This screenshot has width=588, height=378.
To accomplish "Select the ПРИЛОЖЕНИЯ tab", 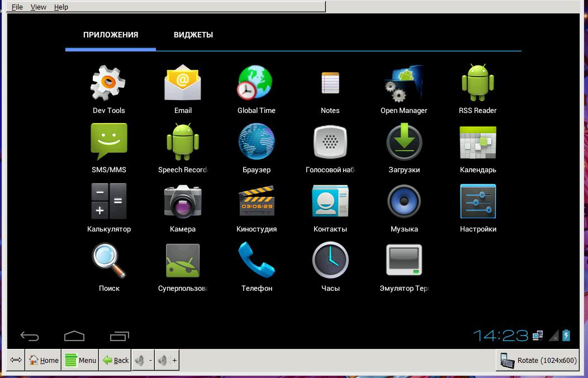I will (111, 35).
